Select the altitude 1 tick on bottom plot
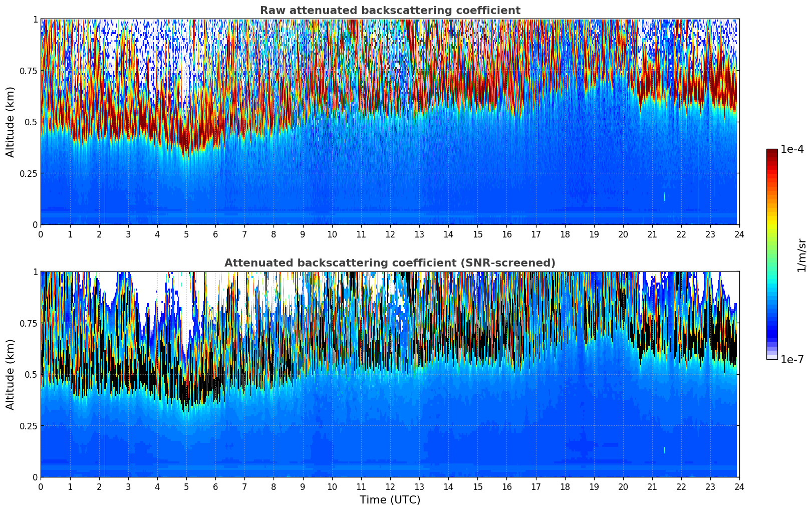This screenshot has height=511, width=812. (35, 272)
